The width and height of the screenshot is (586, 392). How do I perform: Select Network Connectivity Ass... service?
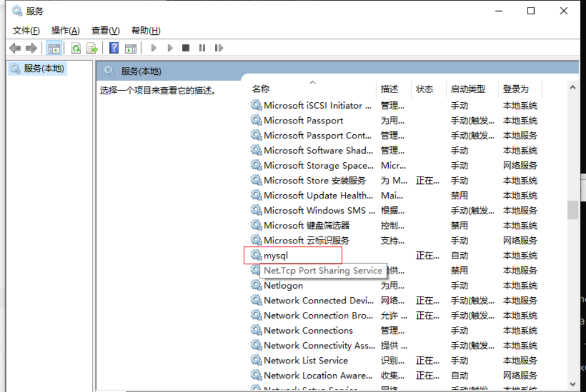[320, 345]
